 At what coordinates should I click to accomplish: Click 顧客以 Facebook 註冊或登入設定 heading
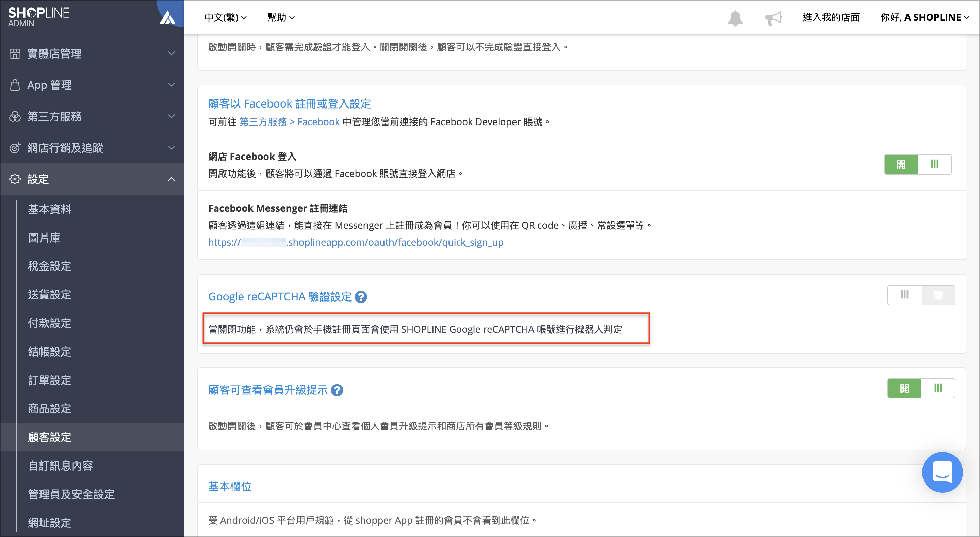[290, 103]
